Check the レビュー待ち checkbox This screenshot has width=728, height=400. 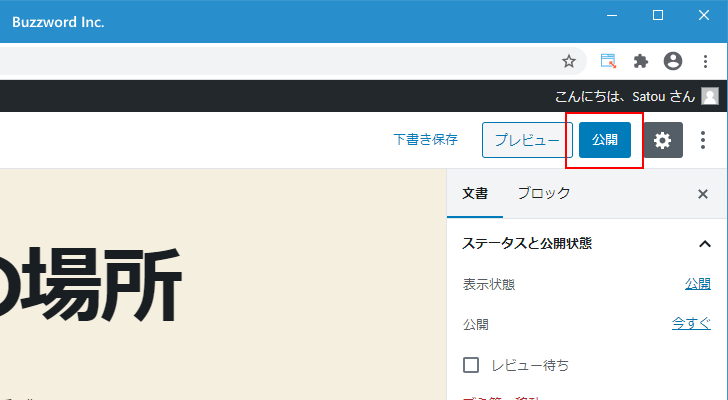point(471,365)
